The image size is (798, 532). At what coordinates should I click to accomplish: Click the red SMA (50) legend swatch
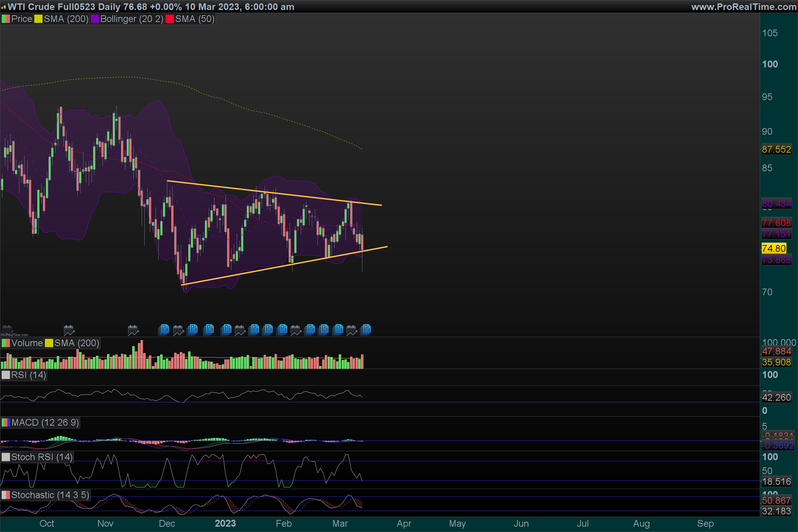169,19
